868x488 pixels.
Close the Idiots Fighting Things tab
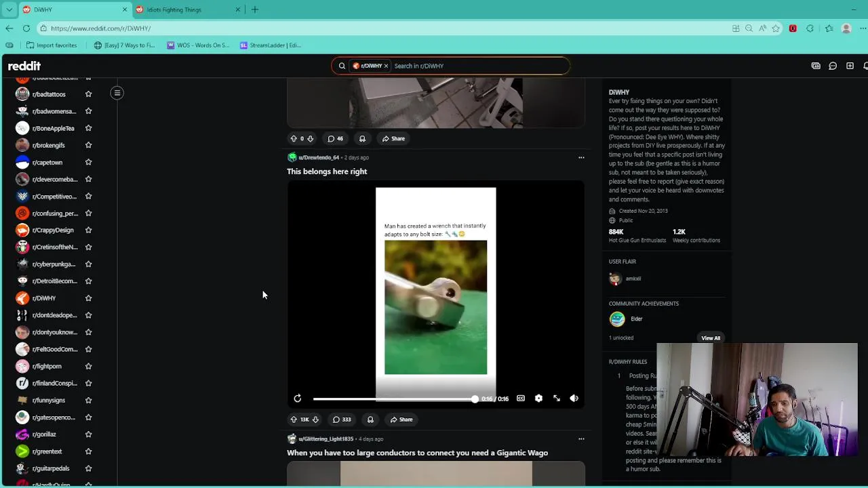[237, 9]
